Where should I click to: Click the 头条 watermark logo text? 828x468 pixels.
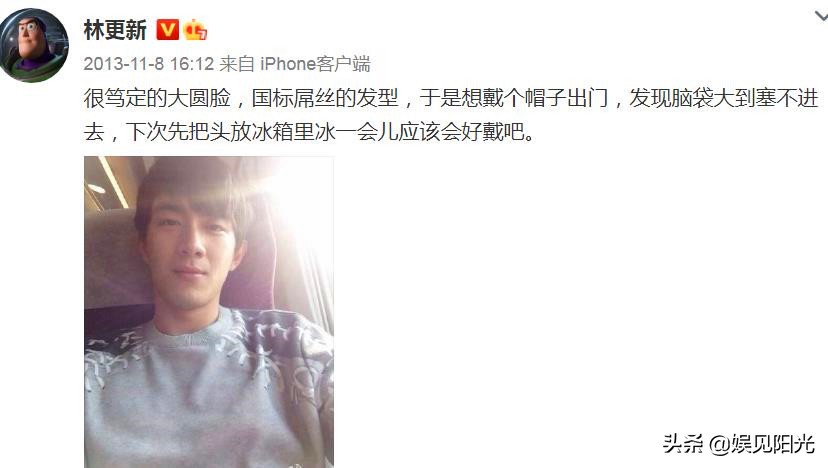click(683, 444)
